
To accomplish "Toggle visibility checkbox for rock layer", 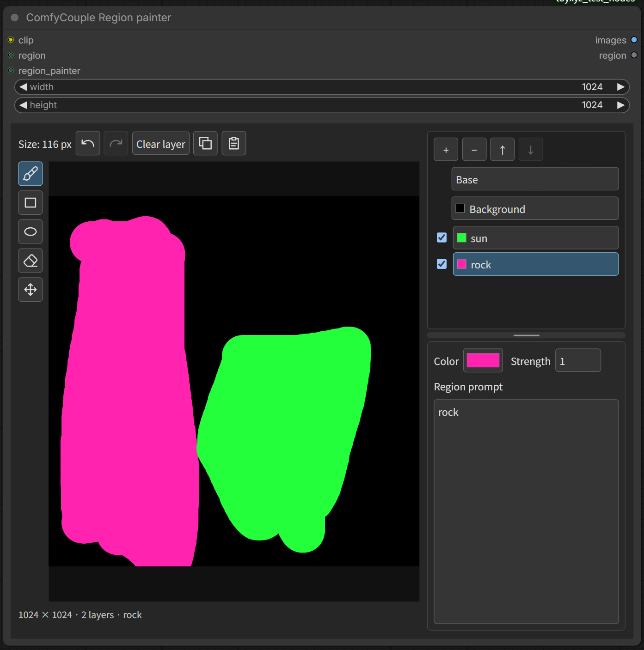I will [x=442, y=264].
